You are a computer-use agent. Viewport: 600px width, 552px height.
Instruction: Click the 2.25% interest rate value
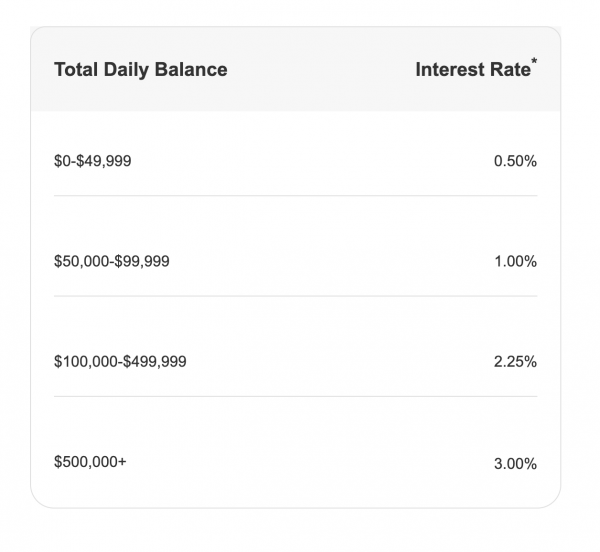515,362
